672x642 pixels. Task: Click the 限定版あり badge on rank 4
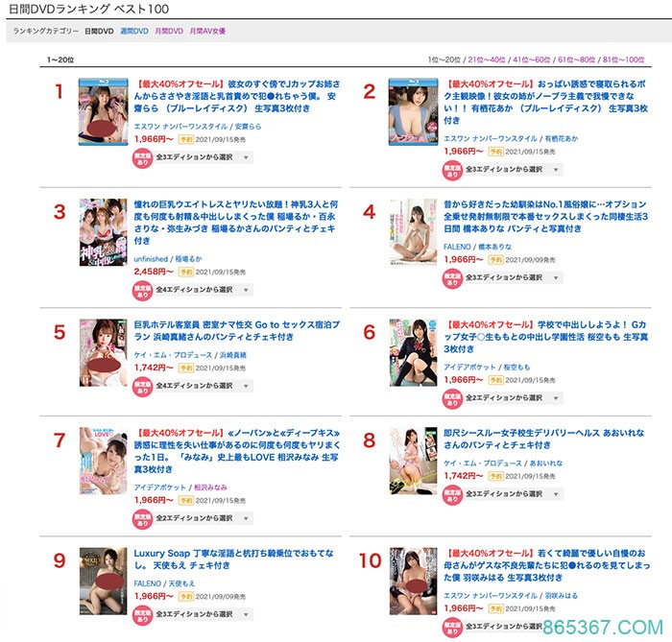tap(452, 279)
